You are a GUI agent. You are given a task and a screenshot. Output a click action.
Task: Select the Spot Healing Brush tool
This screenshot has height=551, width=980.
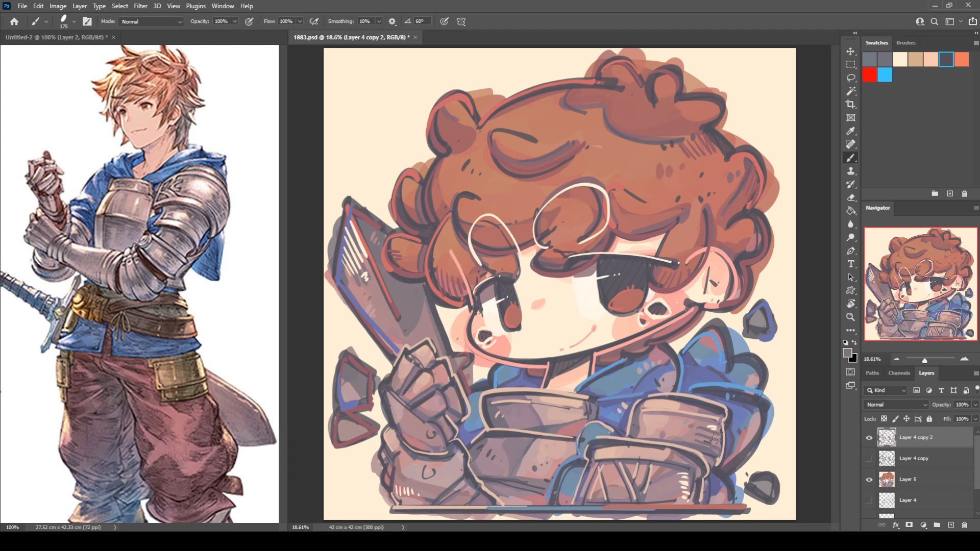[850, 144]
